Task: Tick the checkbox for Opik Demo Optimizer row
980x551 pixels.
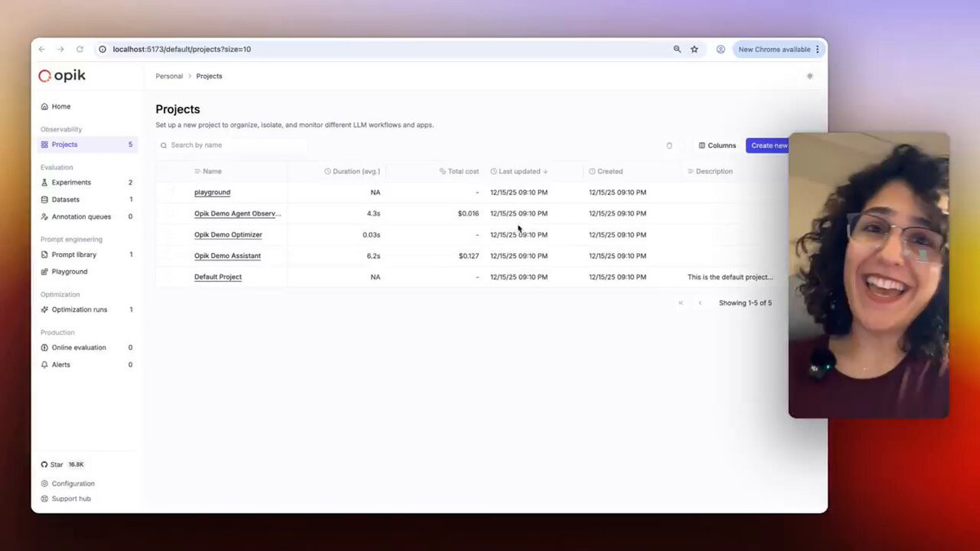Action: [170, 235]
